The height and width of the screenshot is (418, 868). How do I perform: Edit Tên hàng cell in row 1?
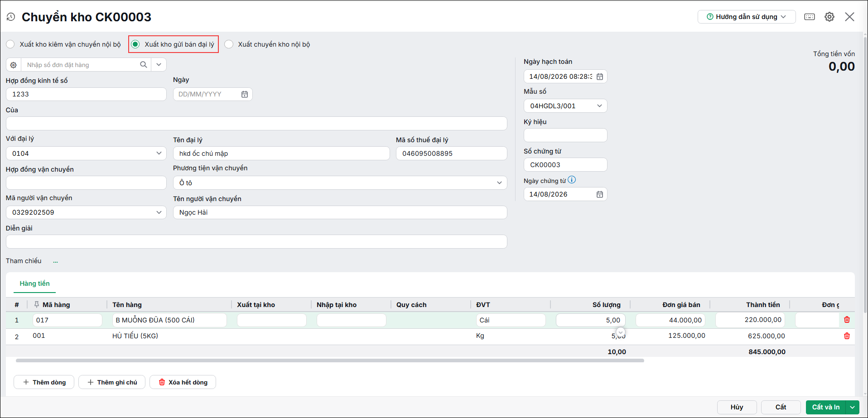click(x=169, y=320)
